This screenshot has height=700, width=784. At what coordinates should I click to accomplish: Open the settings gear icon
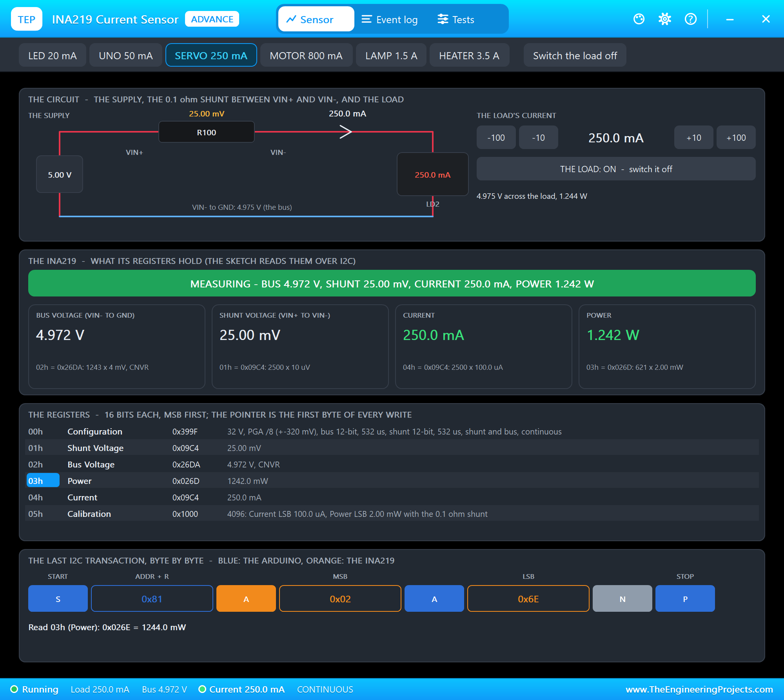[665, 19]
